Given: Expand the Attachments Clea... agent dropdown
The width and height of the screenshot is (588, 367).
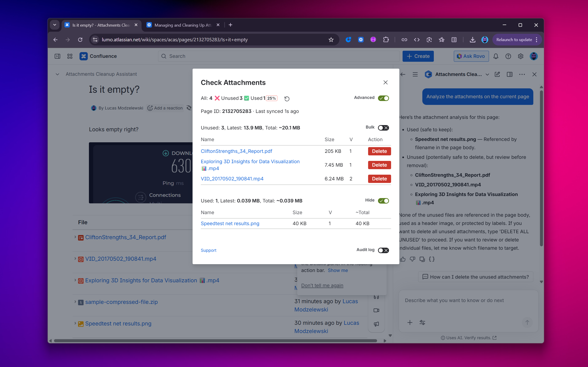Looking at the screenshot, I should pyautogui.click(x=487, y=75).
